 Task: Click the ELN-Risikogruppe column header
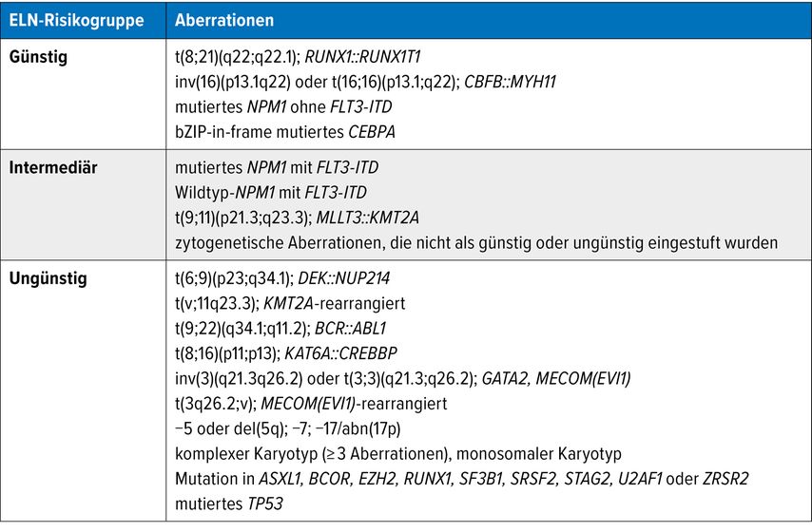tap(77, 19)
